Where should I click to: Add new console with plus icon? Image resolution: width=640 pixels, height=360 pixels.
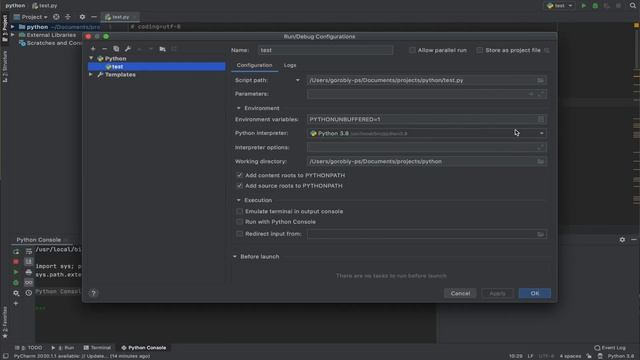click(x=16, y=303)
